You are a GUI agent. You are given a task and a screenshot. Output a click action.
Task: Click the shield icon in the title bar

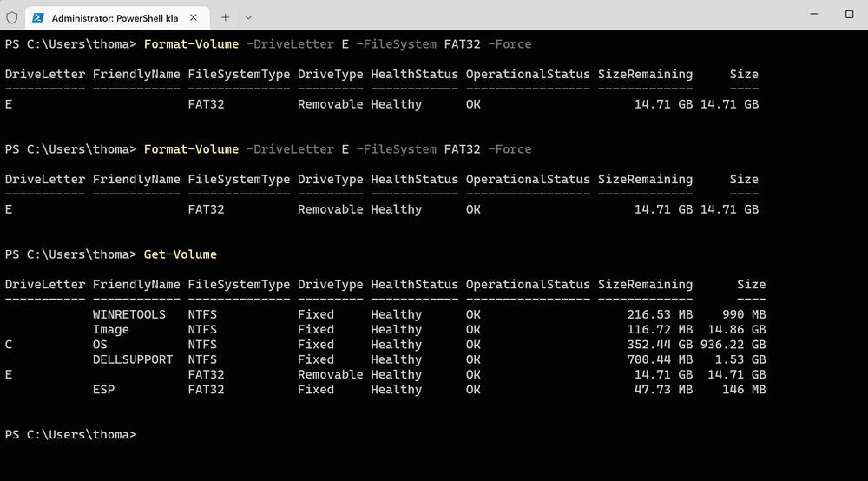tap(12, 17)
